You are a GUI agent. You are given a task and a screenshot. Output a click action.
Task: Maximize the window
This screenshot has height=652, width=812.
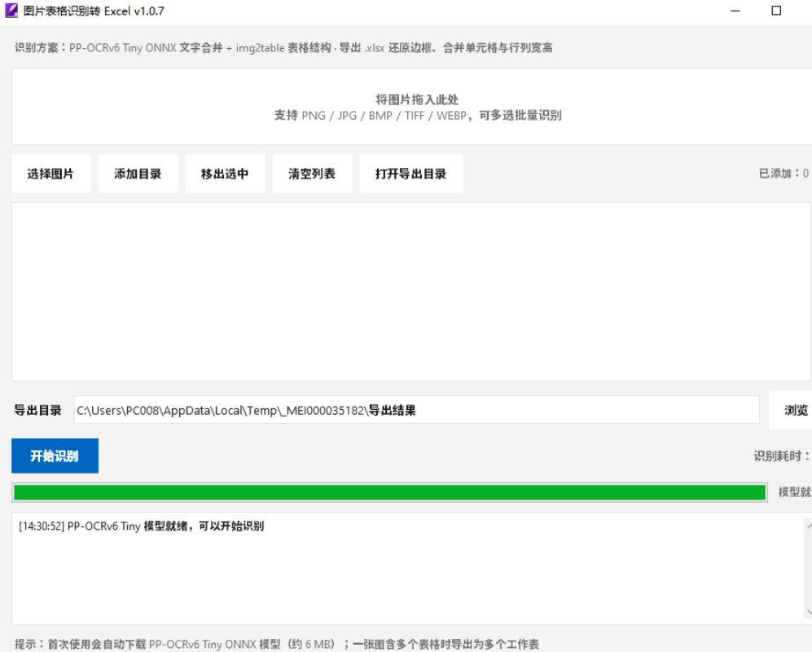pyautogui.click(x=776, y=11)
